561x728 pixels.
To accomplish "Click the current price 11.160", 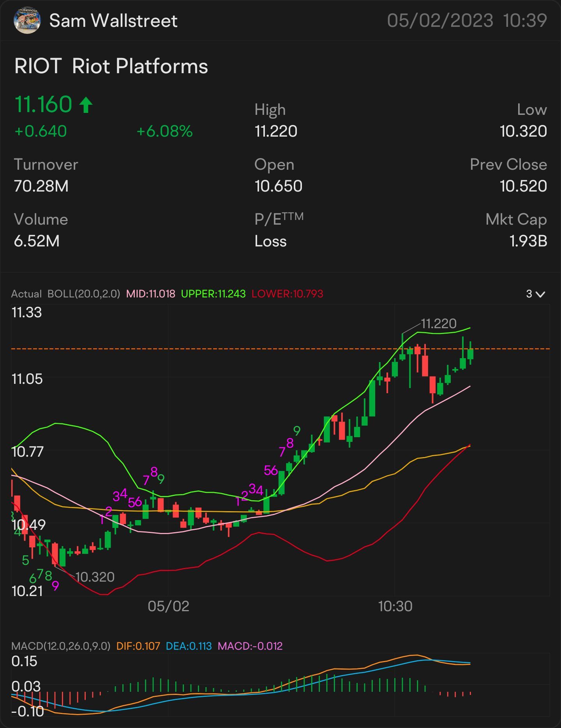I will (43, 104).
